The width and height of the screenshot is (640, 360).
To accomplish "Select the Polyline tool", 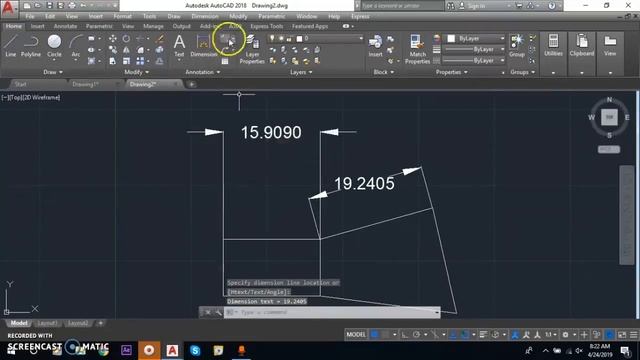I will 31,45.
